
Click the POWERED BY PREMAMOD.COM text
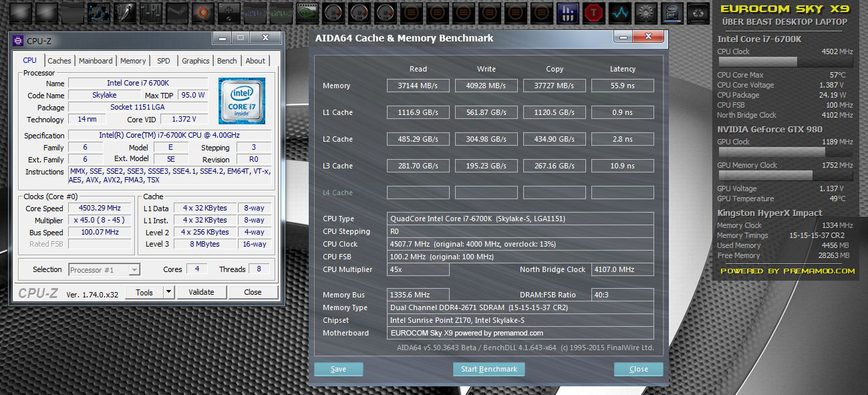pyautogui.click(x=787, y=271)
